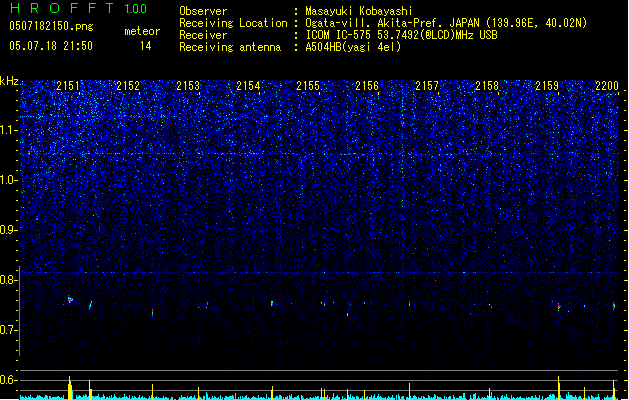Click the meteor count label
The height and width of the screenshot is (400, 629).
pyautogui.click(x=142, y=31)
